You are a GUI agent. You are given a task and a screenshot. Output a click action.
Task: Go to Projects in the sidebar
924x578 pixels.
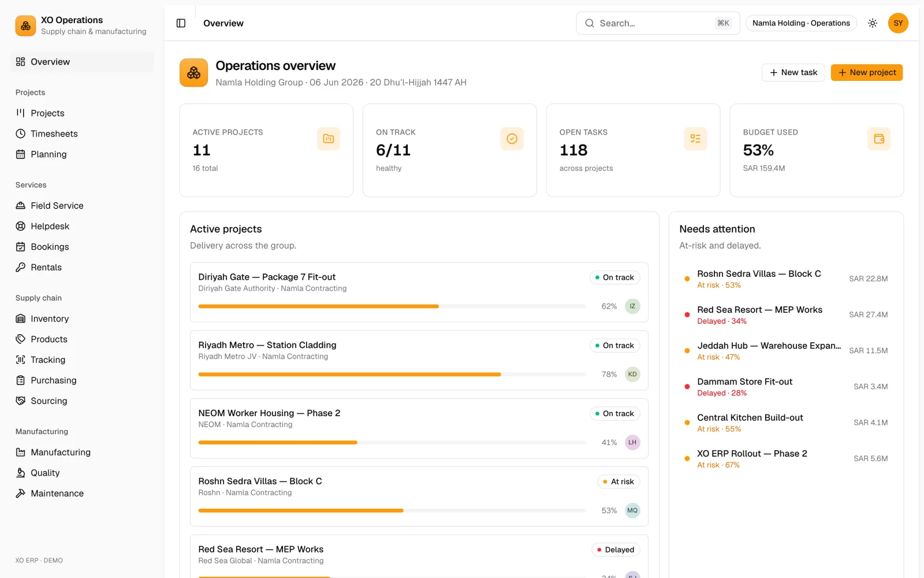click(82, 113)
